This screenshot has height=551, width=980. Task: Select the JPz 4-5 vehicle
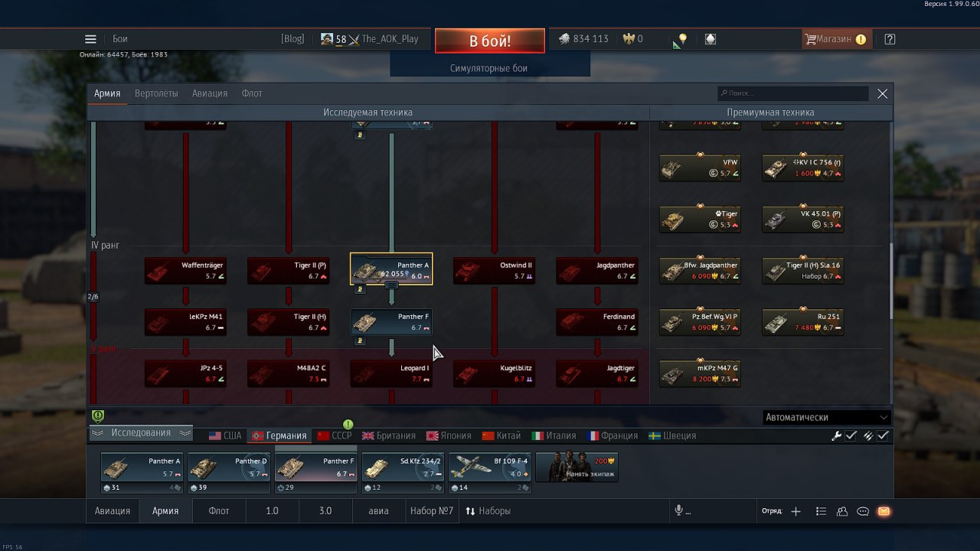185,373
